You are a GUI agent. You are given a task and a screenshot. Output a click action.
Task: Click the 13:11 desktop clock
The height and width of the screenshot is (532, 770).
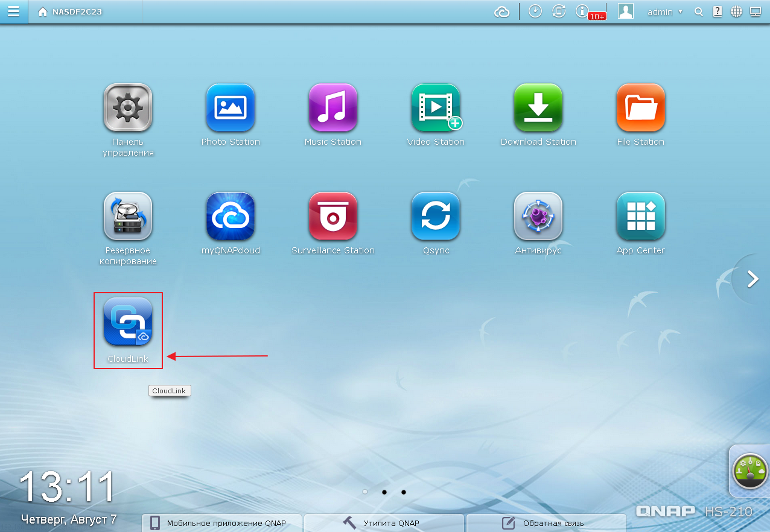pos(66,487)
